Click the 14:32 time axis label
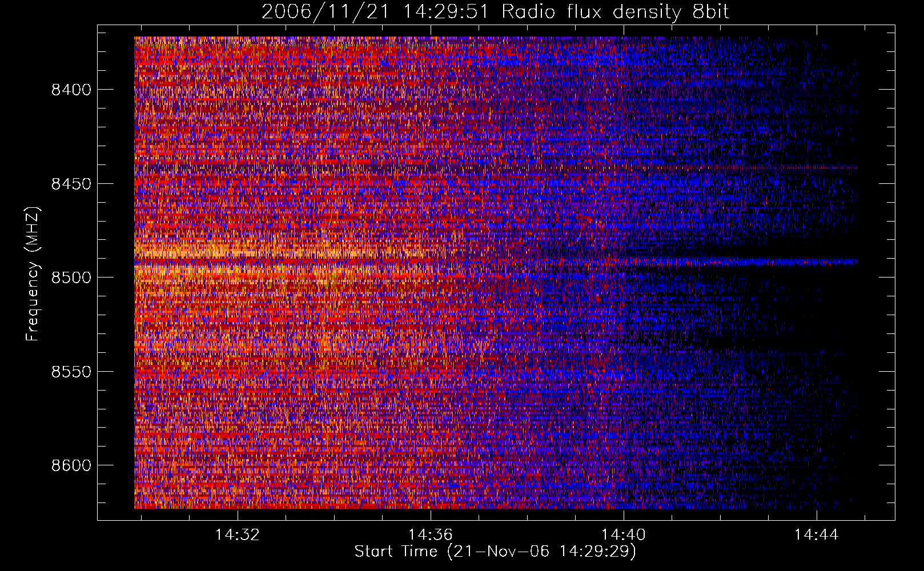Screen dimensions: 924x571 tap(237, 534)
